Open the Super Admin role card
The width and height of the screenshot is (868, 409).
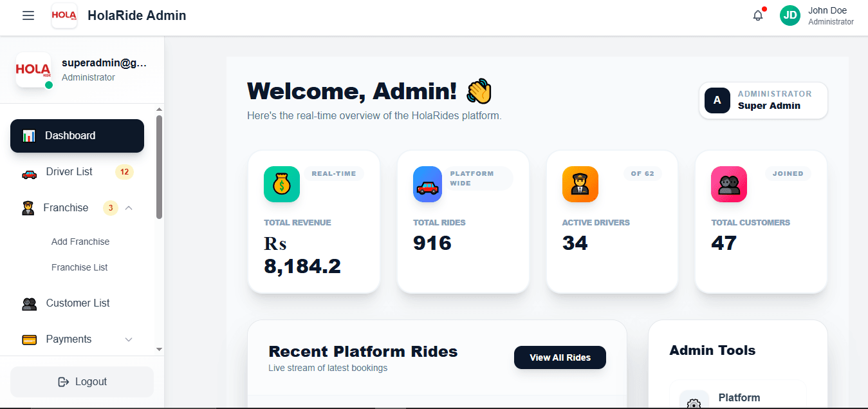pos(763,100)
